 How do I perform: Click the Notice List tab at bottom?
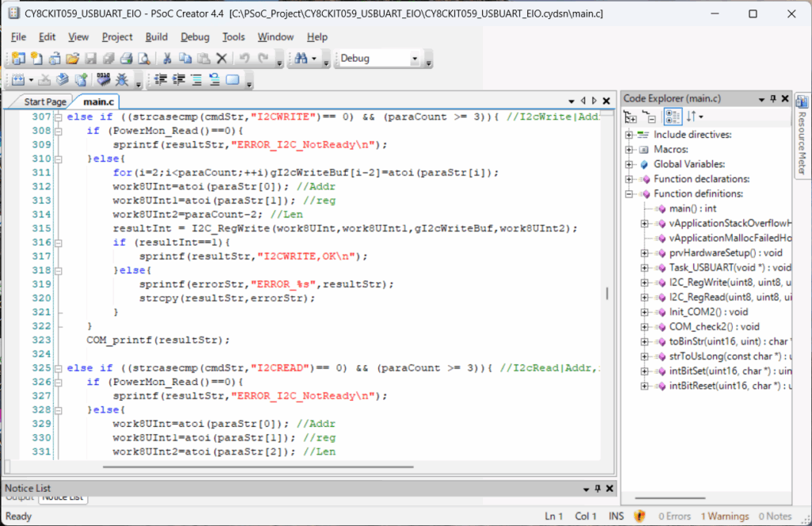pos(63,498)
